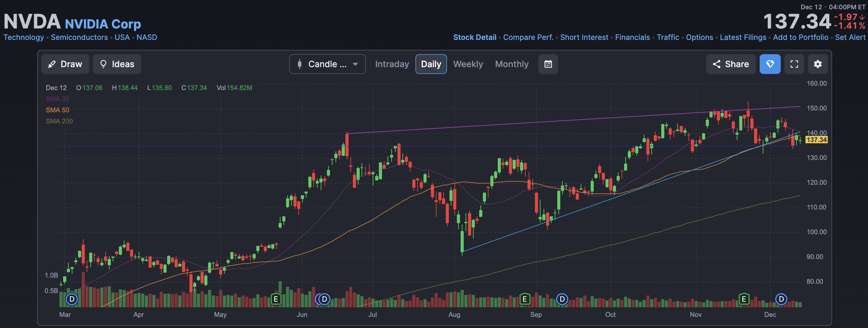Open the NASD exchange link
868x328 pixels.
point(147,37)
